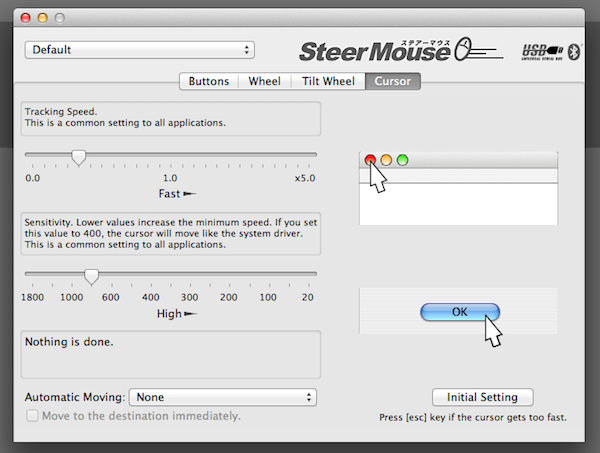Image resolution: width=600 pixels, height=453 pixels.
Task: Click the 200 label under Sensitivity slider
Action: point(229,297)
